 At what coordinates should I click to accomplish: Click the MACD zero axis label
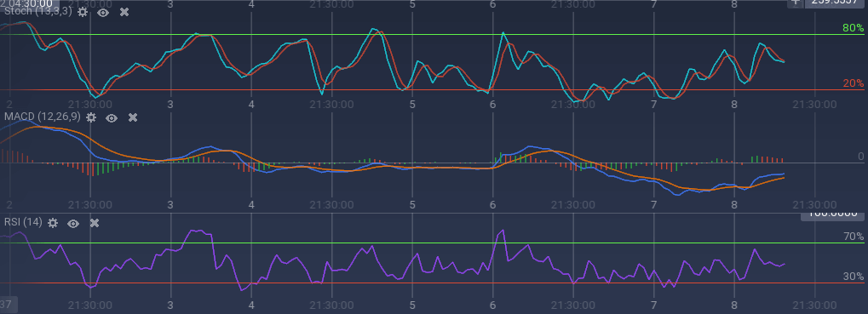(x=860, y=157)
